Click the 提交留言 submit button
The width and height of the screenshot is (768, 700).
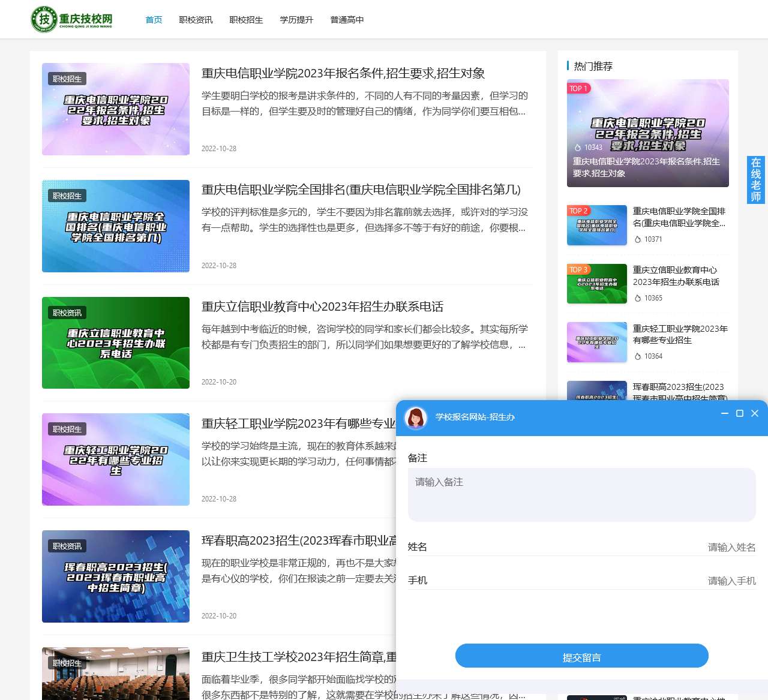pyautogui.click(x=581, y=656)
